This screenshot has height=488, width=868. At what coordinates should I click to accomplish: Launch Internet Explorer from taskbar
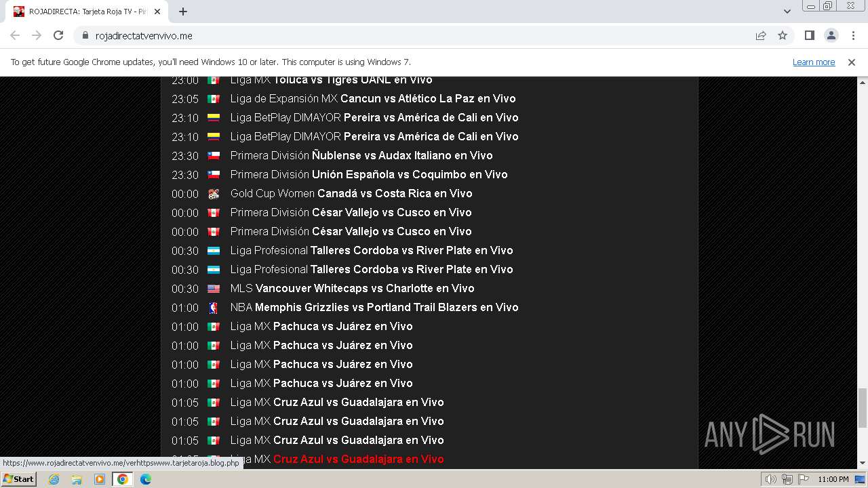54,479
